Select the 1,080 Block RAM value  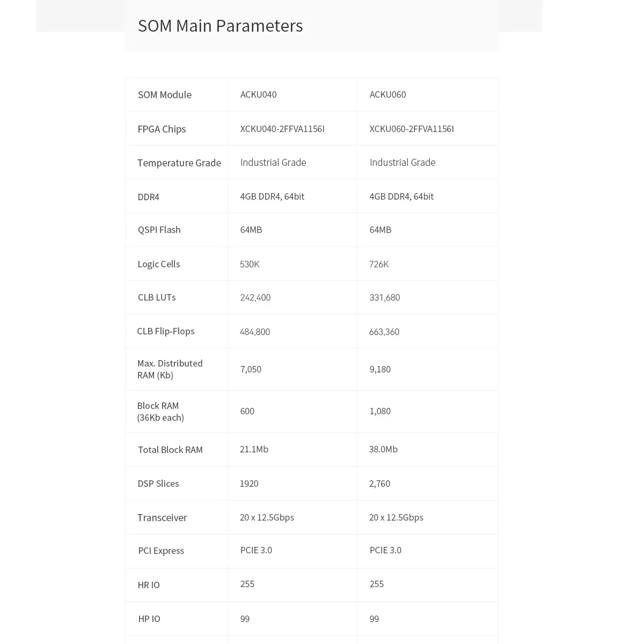pyautogui.click(x=380, y=411)
